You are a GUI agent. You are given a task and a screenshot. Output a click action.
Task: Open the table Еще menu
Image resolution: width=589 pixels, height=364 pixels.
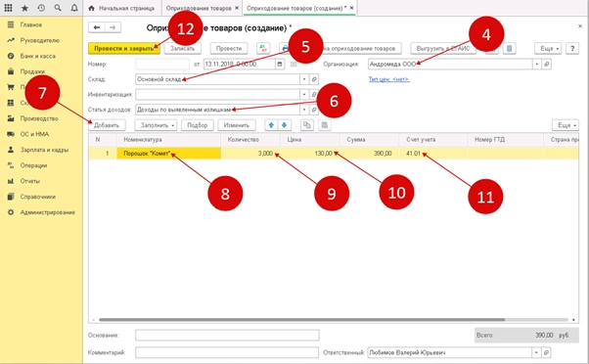tap(566, 125)
